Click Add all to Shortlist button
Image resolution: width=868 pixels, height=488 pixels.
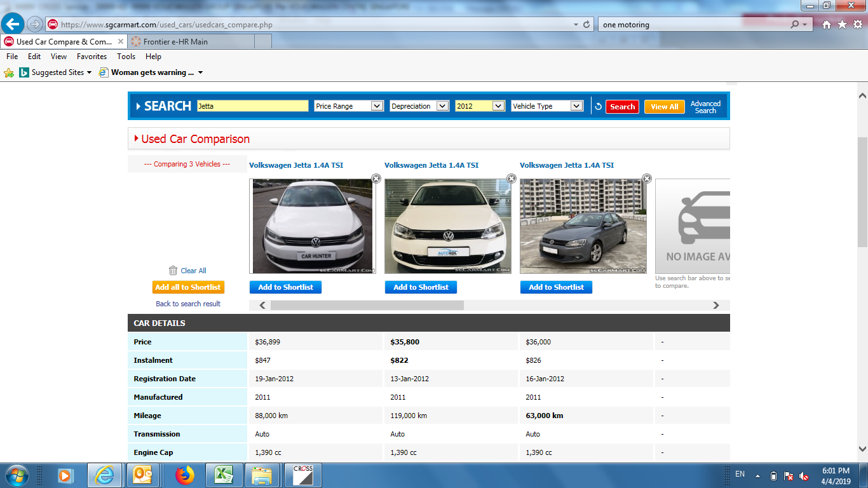188,287
